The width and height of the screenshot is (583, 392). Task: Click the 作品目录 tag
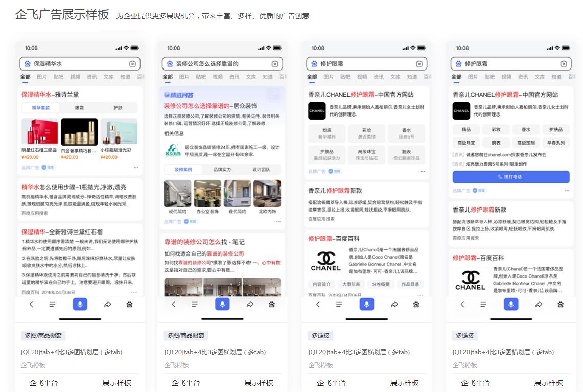click(410, 284)
